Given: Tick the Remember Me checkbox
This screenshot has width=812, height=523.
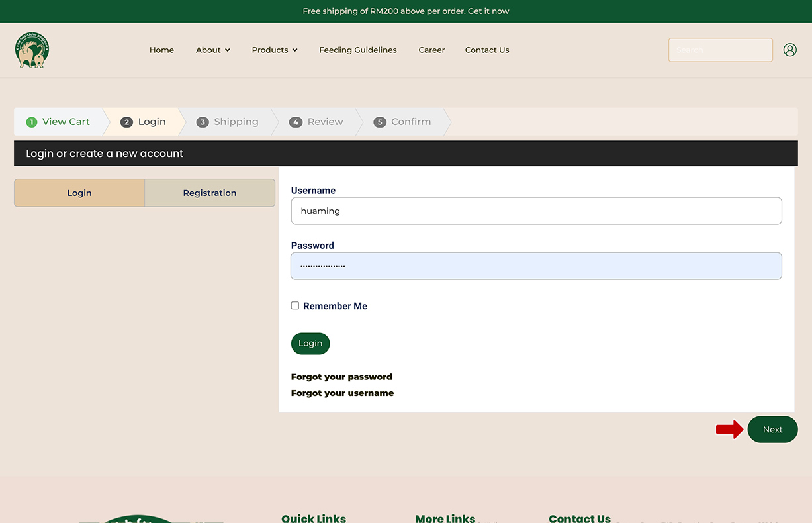Looking at the screenshot, I should [x=295, y=305].
